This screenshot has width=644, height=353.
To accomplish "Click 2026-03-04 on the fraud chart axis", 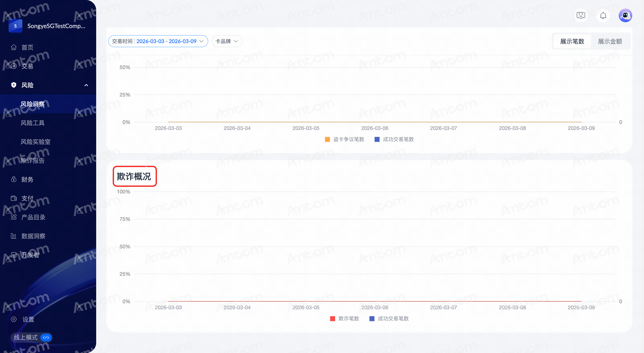I will [237, 307].
